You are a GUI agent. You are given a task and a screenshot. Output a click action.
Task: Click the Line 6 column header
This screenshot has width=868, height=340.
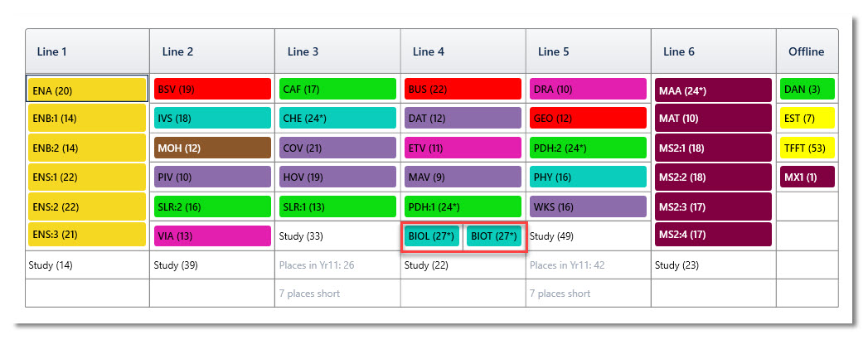click(714, 51)
